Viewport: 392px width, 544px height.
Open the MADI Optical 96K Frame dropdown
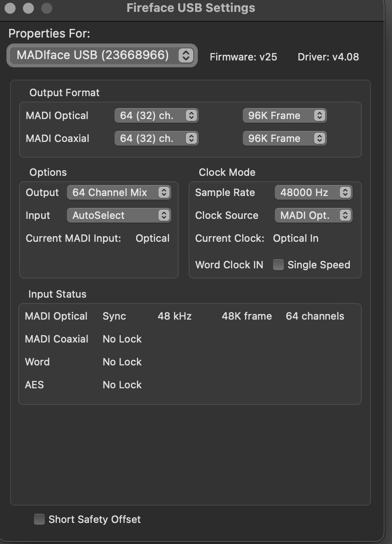[284, 115]
